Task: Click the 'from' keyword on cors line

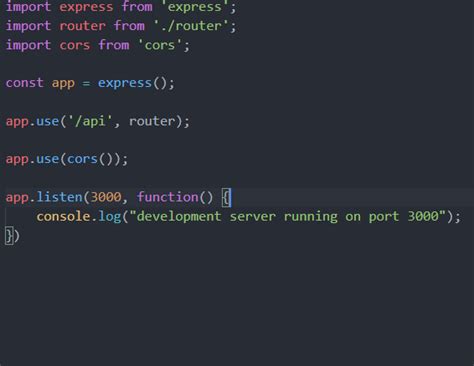Action: click(114, 45)
